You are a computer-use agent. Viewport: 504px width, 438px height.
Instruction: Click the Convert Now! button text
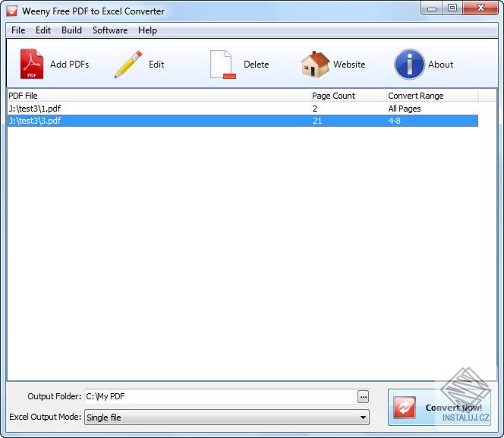[x=454, y=408]
